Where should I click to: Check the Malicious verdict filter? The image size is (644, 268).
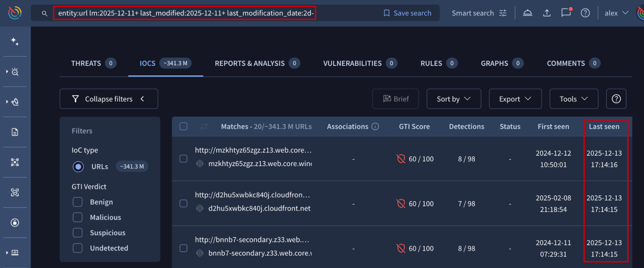[x=77, y=217]
